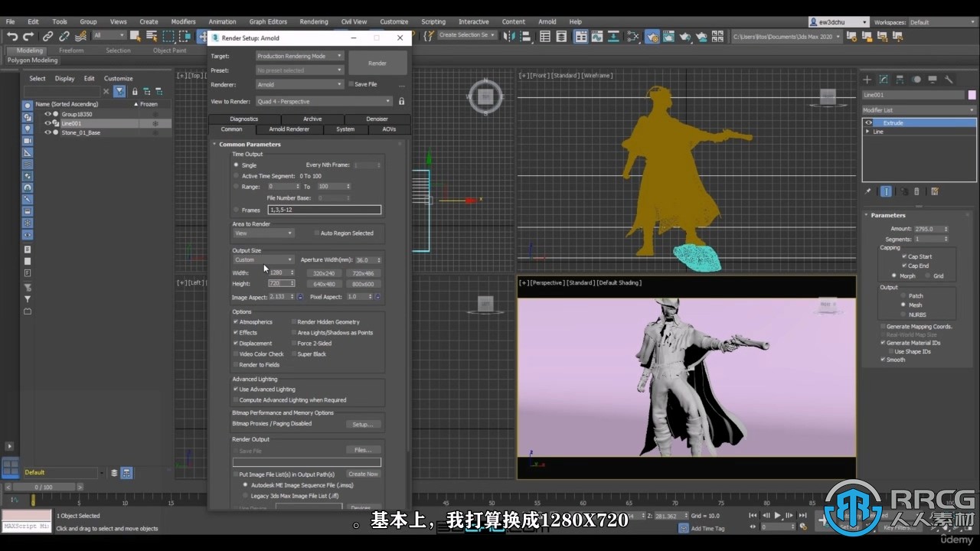Open the Modifier List dropdown
This screenshot has width=980, height=551.
(919, 110)
